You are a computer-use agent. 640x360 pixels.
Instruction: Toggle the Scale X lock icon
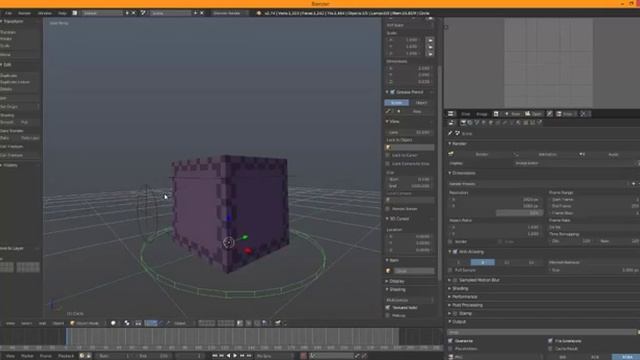[x=430, y=40]
